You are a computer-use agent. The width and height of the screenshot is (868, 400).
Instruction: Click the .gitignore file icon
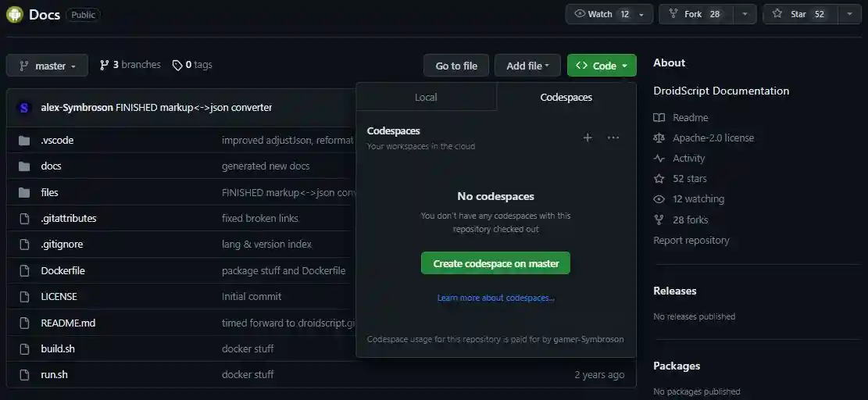(x=23, y=245)
